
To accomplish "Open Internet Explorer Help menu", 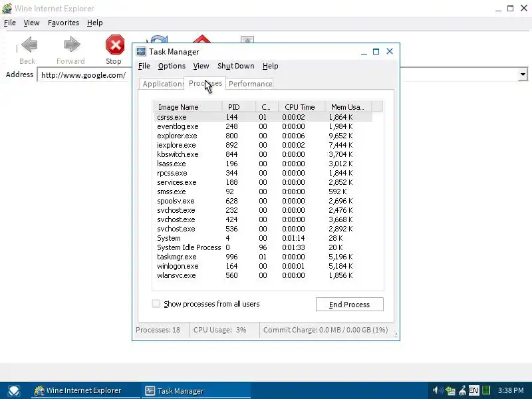I will pos(94,23).
